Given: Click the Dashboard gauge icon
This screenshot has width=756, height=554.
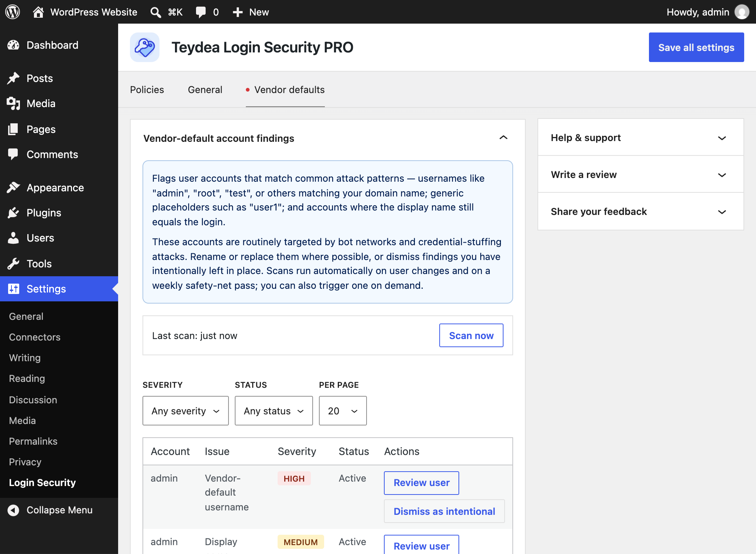Looking at the screenshot, I should click(x=13, y=45).
